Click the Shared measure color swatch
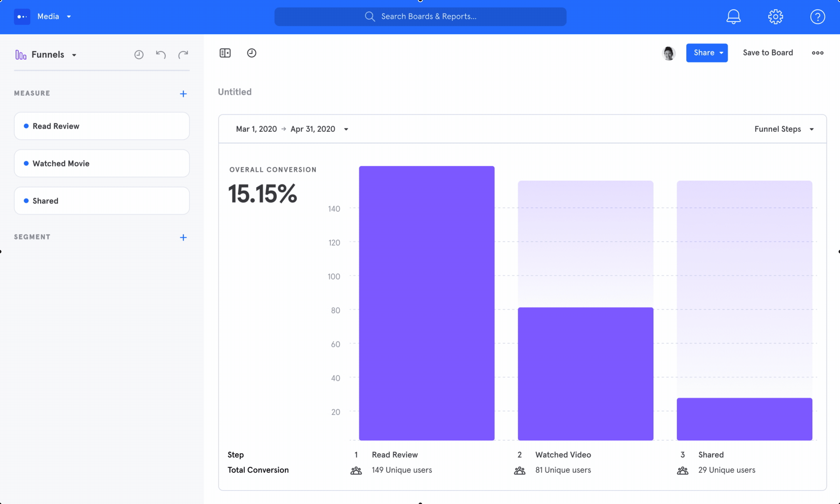The width and height of the screenshot is (840, 504). pyautogui.click(x=26, y=201)
